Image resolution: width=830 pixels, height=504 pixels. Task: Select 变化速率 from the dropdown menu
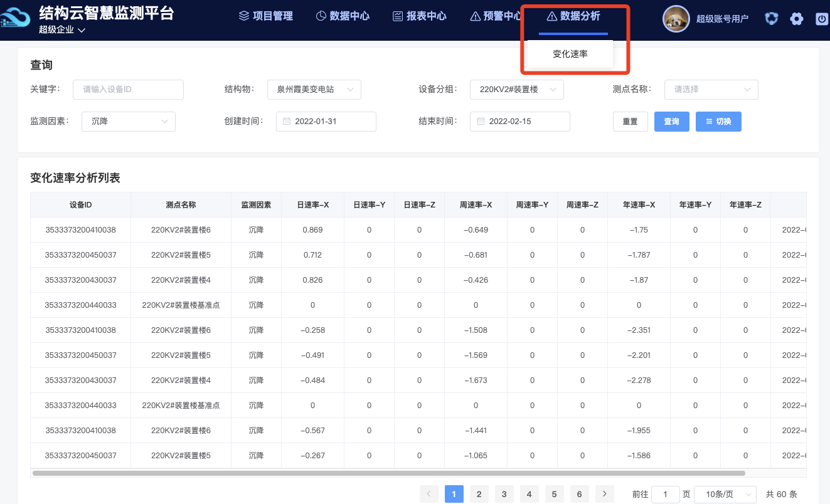570,54
